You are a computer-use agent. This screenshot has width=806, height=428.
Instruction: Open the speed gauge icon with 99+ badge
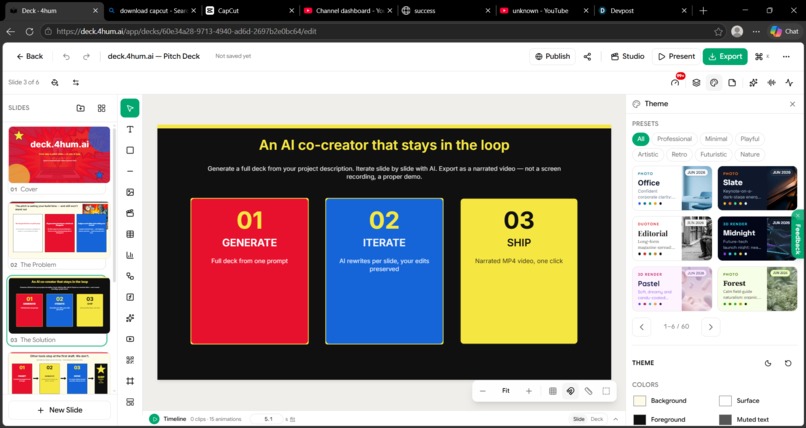pyautogui.click(x=675, y=83)
